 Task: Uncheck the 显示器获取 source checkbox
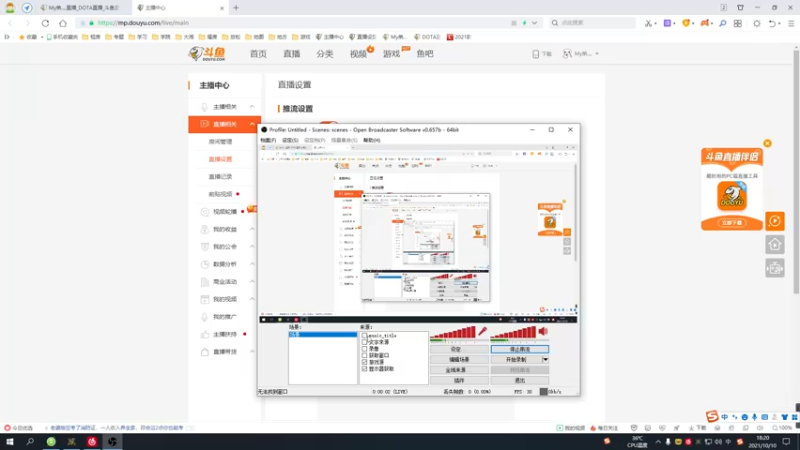pos(364,368)
